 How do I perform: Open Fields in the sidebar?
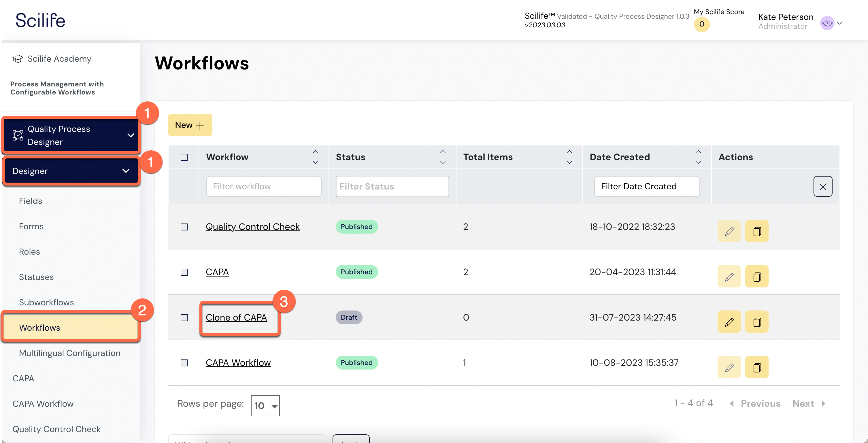click(30, 201)
